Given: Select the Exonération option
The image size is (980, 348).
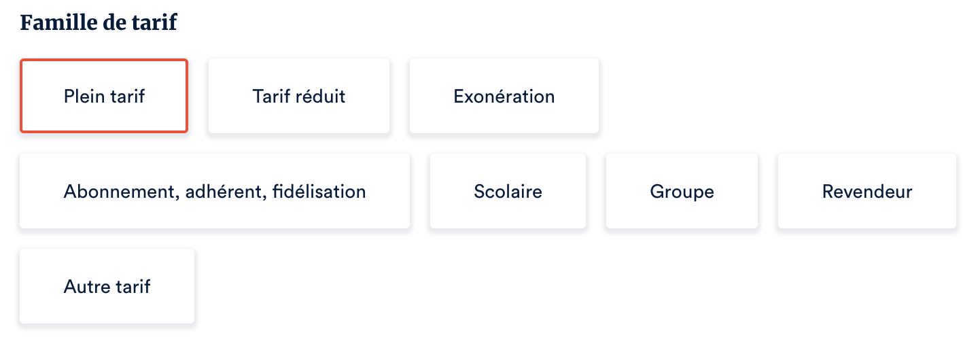Looking at the screenshot, I should [x=504, y=96].
